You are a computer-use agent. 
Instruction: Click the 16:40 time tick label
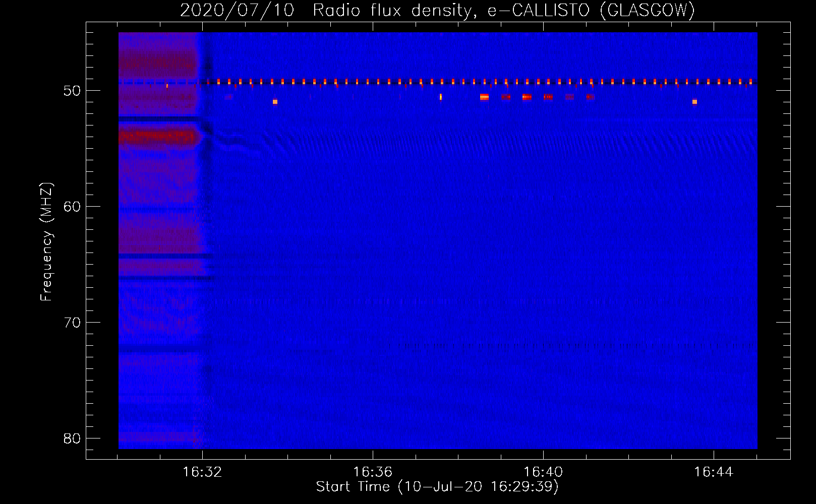click(x=543, y=472)
